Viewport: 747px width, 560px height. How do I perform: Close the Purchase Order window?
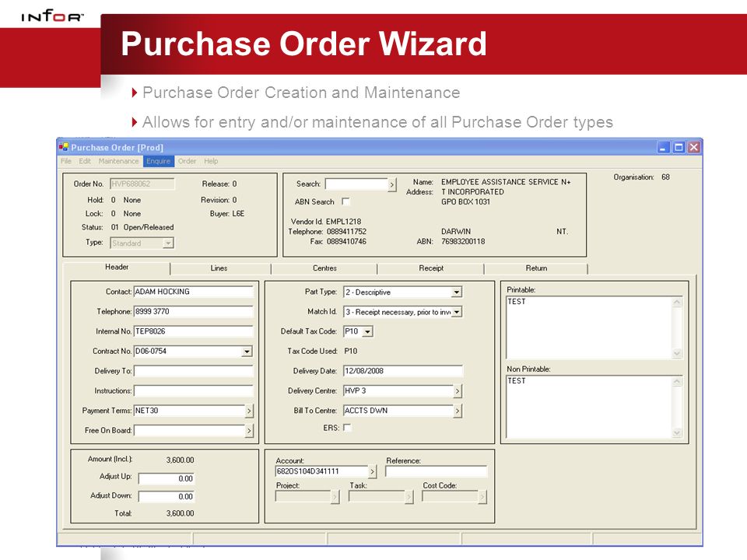point(694,148)
